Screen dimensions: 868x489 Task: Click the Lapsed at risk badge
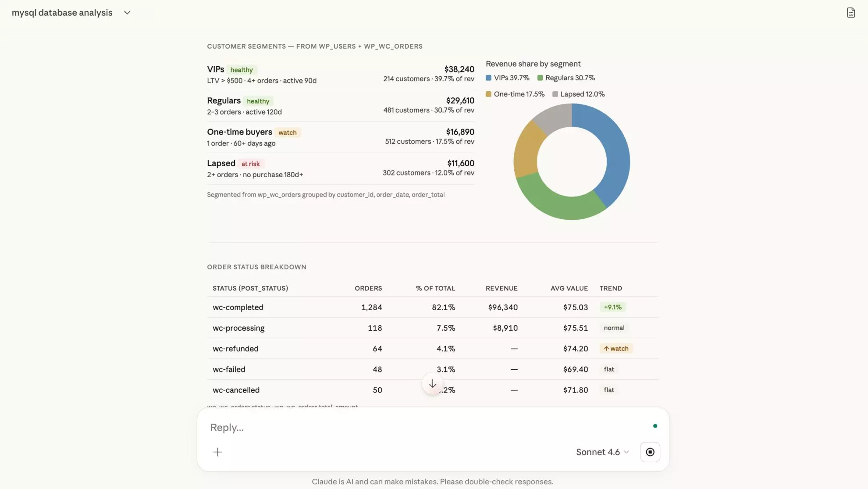(250, 164)
